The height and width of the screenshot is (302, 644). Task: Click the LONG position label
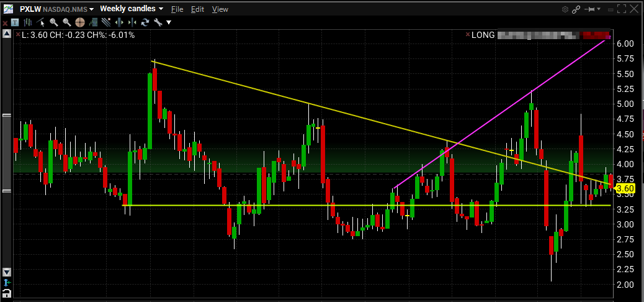483,35
